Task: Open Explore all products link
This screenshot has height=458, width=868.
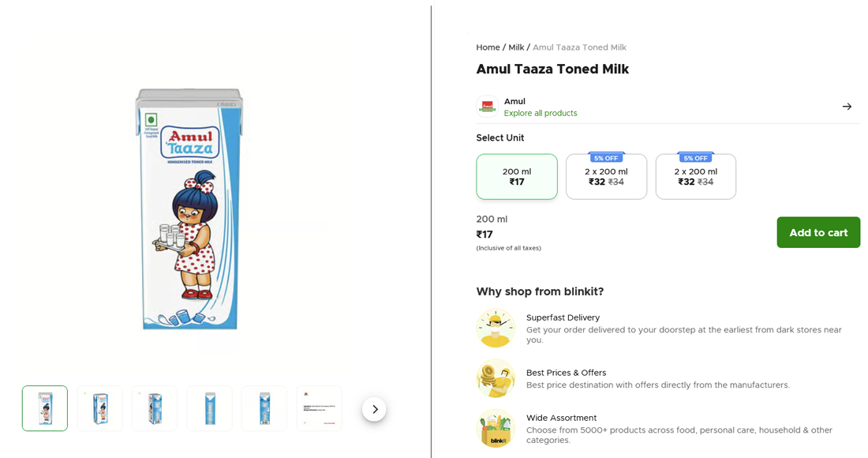Action: [x=541, y=113]
